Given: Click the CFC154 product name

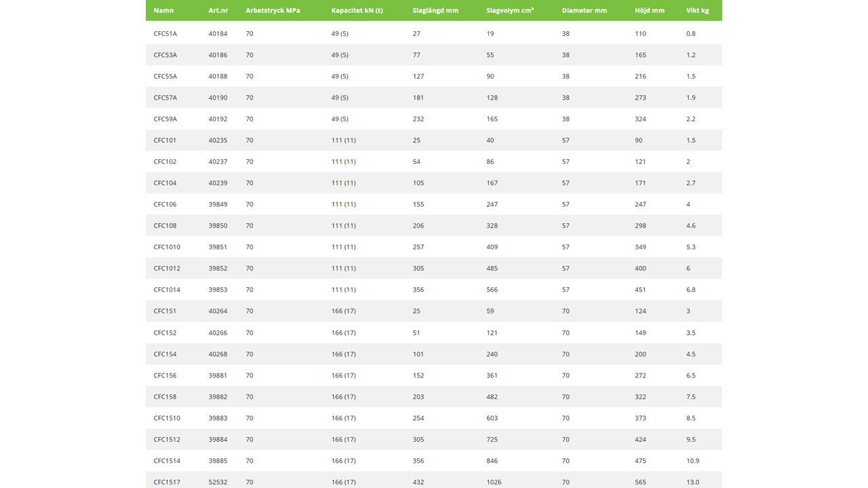Looking at the screenshot, I should (165, 354).
